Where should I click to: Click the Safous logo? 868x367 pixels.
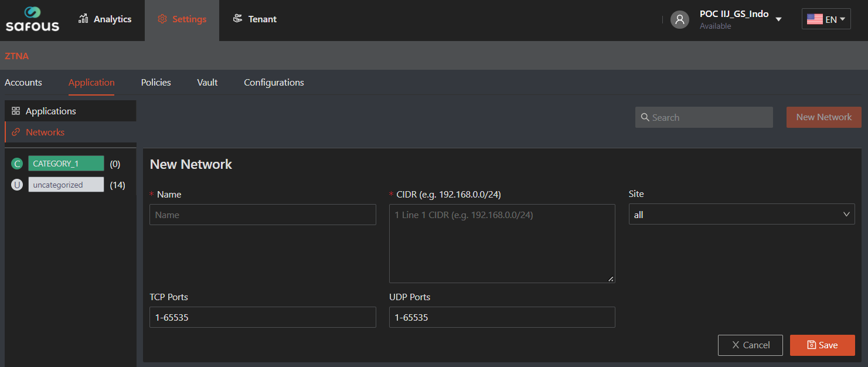coord(32,19)
